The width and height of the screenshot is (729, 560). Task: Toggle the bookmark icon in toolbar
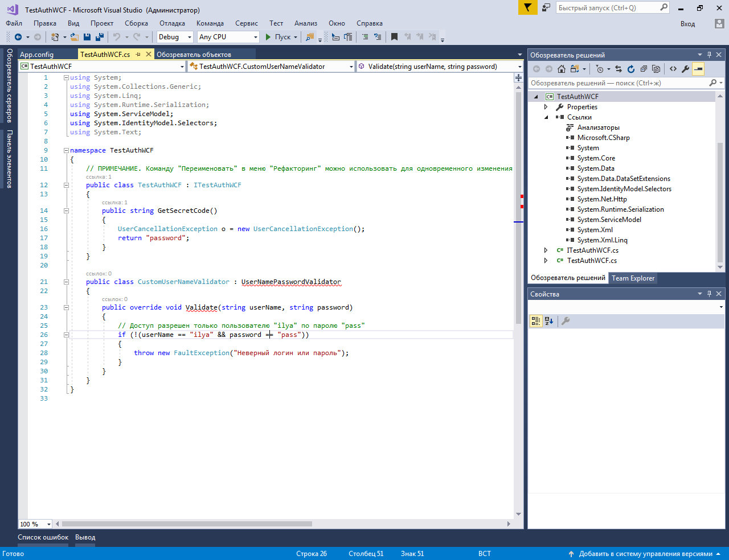[x=394, y=37]
